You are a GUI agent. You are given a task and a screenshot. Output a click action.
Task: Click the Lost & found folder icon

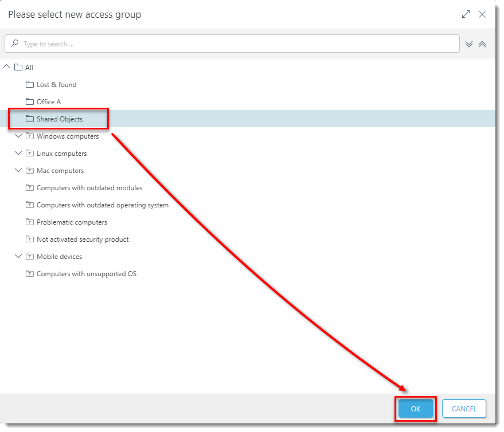[30, 85]
